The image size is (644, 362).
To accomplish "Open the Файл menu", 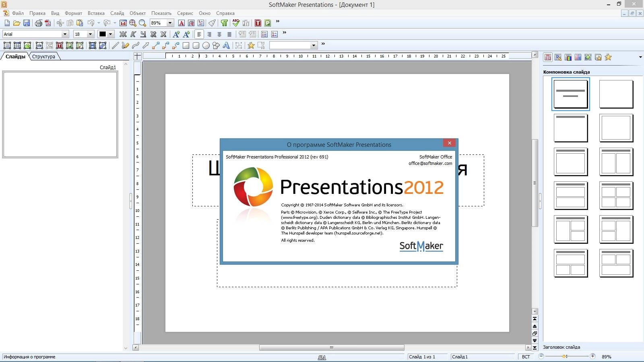I will coord(18,13).
